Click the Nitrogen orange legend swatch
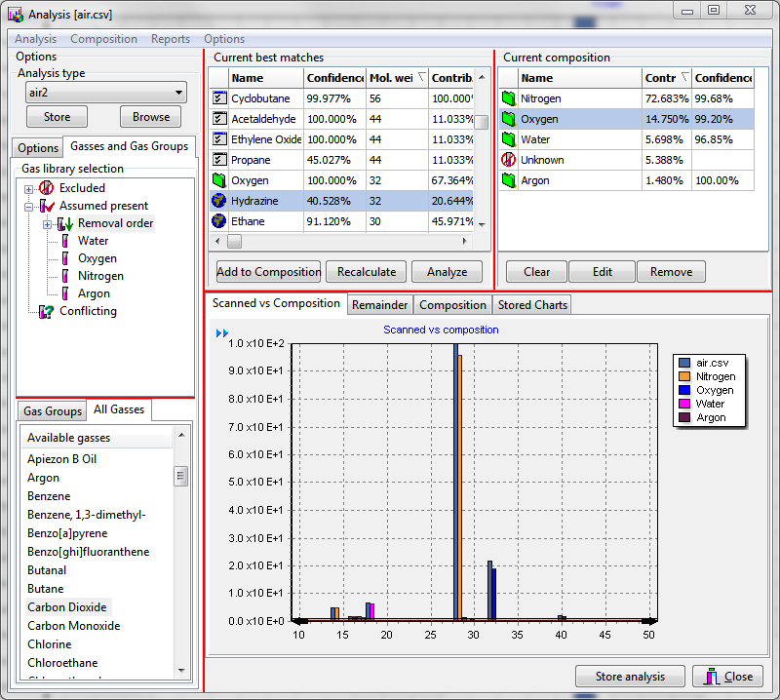The image size is (780, 700). 685,376
